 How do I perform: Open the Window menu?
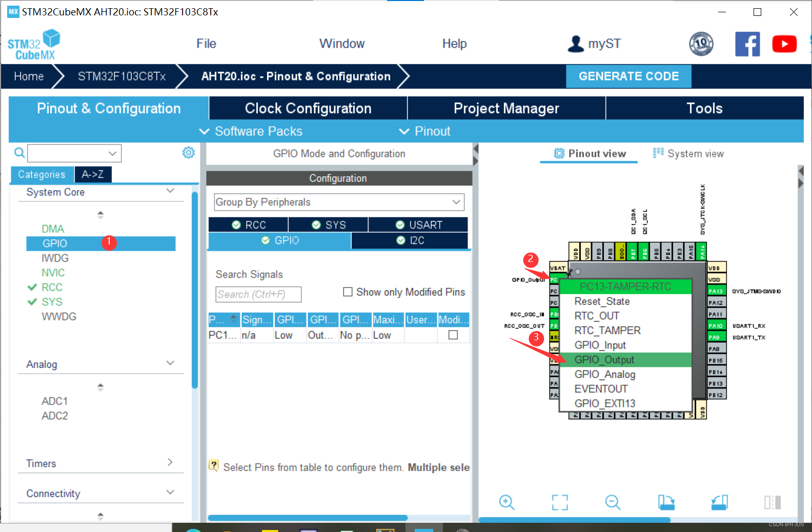[x=342, y=44]
